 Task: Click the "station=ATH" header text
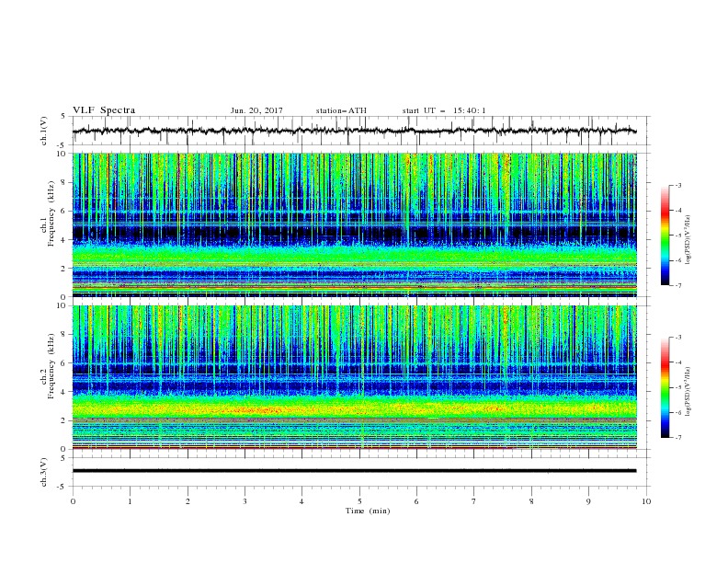341,110
